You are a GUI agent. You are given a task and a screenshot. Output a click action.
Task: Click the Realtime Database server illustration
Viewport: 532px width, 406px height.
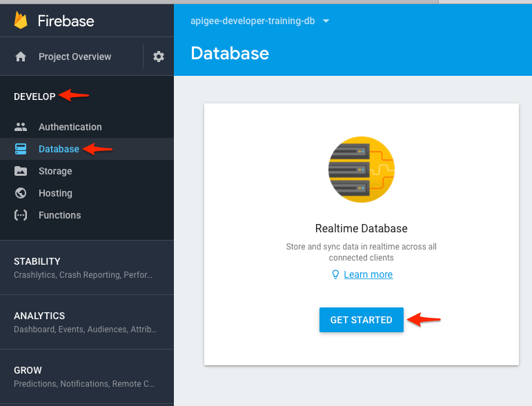click(x=362, y=170)
